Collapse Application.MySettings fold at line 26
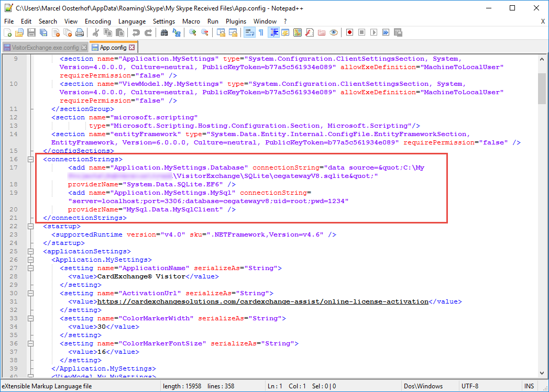The height and width of the screenshot is (392, 549). coord(30,260)
